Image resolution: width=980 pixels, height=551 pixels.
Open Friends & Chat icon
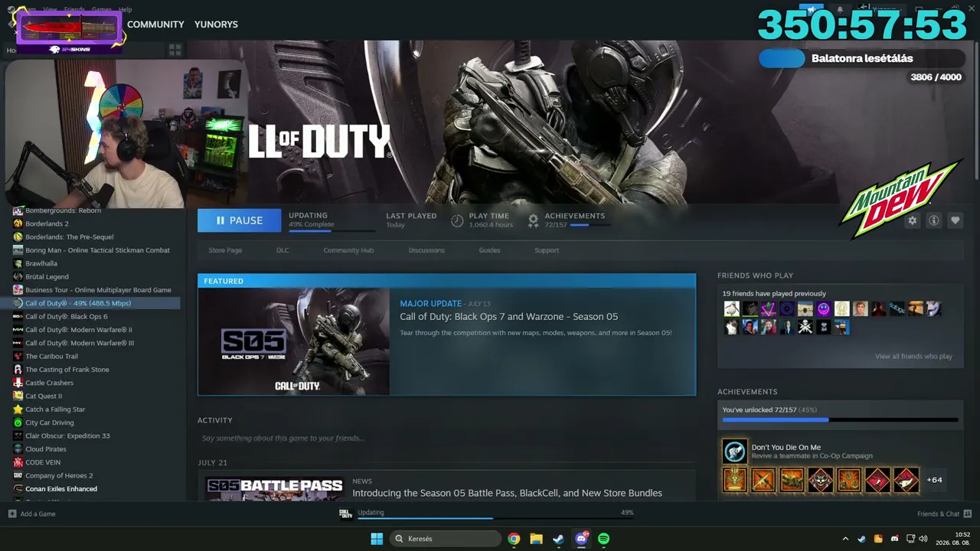967,514
